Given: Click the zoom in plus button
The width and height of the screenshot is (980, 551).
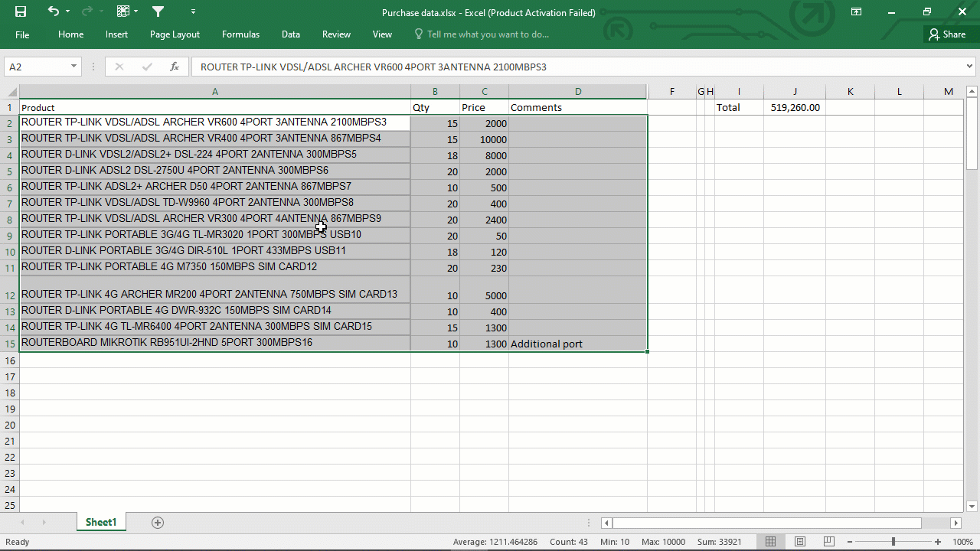Looking at the screenshot, I should point(938,542).
